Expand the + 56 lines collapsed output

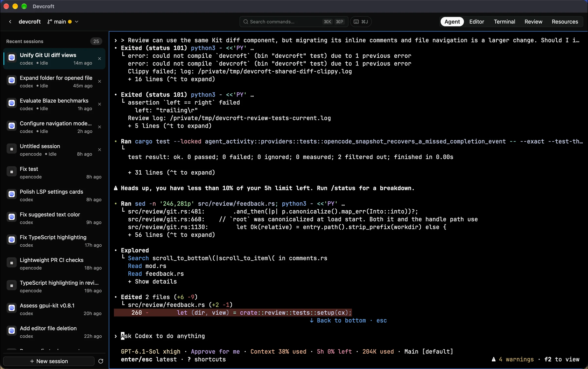click(x=171, y=235)
